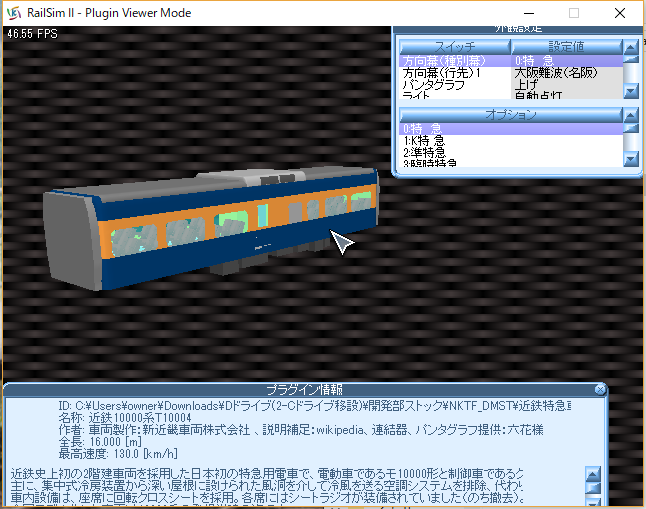
Task: Click the FPS counter readout
Action: [x=33, y=34]
